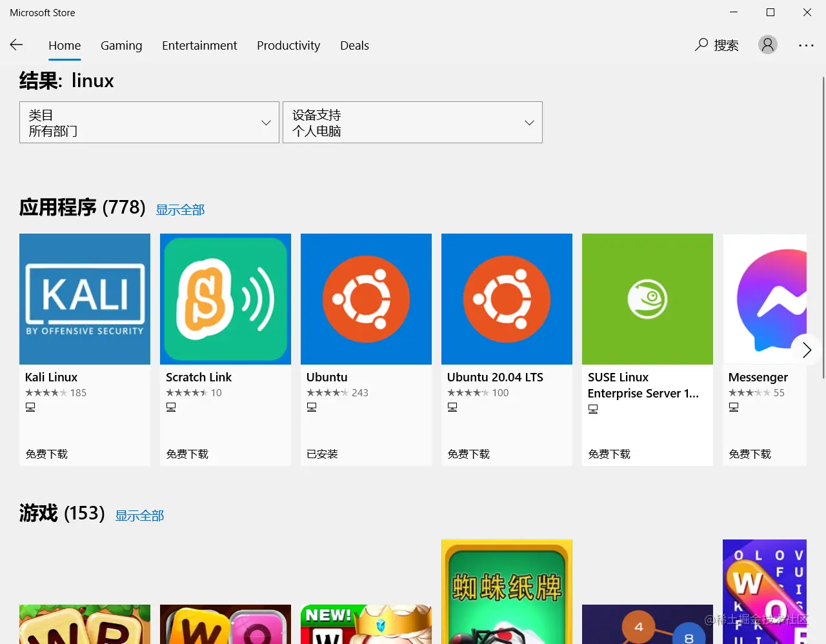Image resolution: width=826 pixels, height=644 pixels.
Task: Click the 搜索 search label
Action: click(726, 45)
